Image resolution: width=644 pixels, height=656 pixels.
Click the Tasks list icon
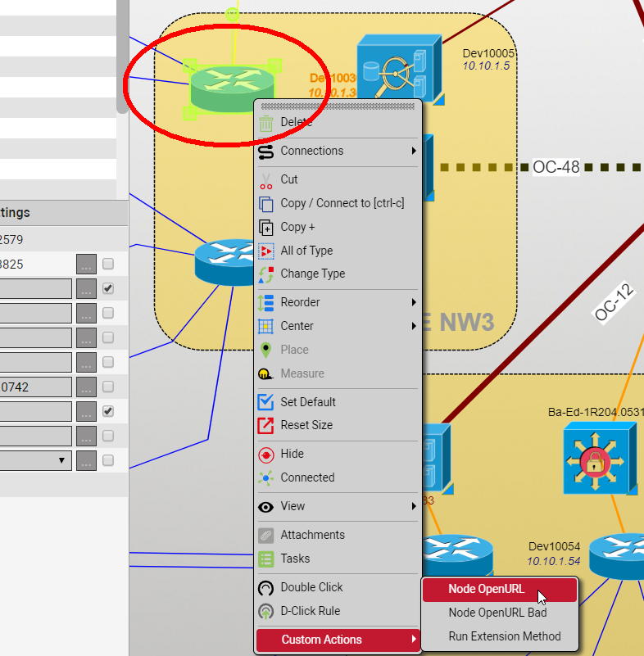pos(265,559)
